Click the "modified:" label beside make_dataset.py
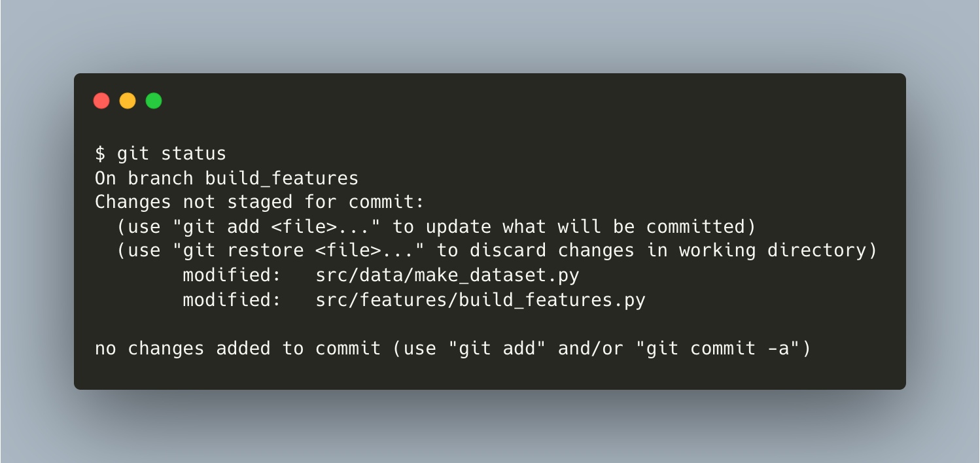Viewport: 980px width, 463px height. pos(232,275)
